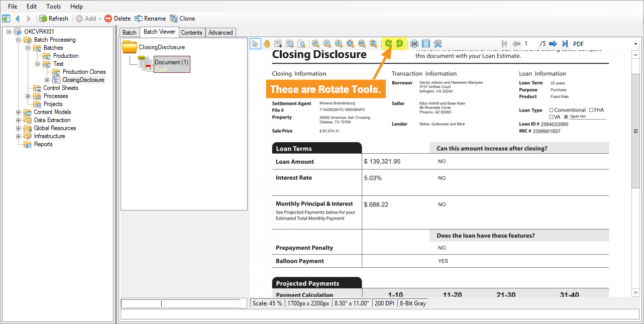Image resolution: width=644 pixels, height=324 pixels.
Task: Fit page height in viewer
Action: pos(373,44)
